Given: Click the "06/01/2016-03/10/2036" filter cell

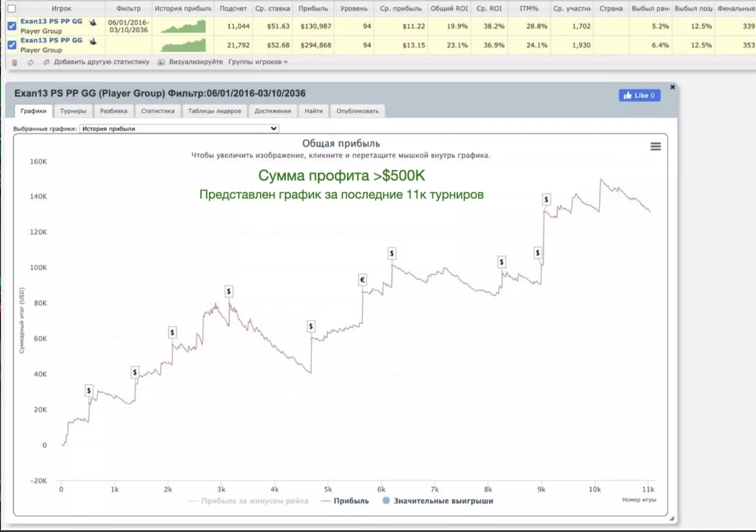Looking at the screenshot, I should (128, 26).
